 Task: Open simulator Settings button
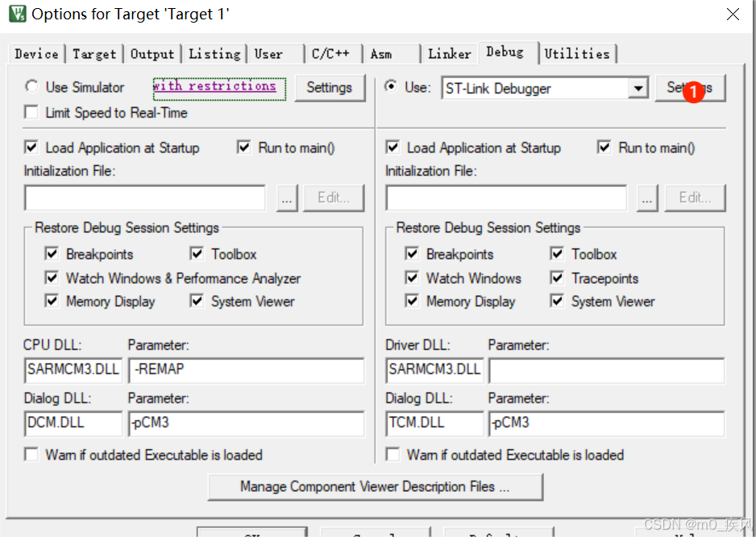click(330, 88)
